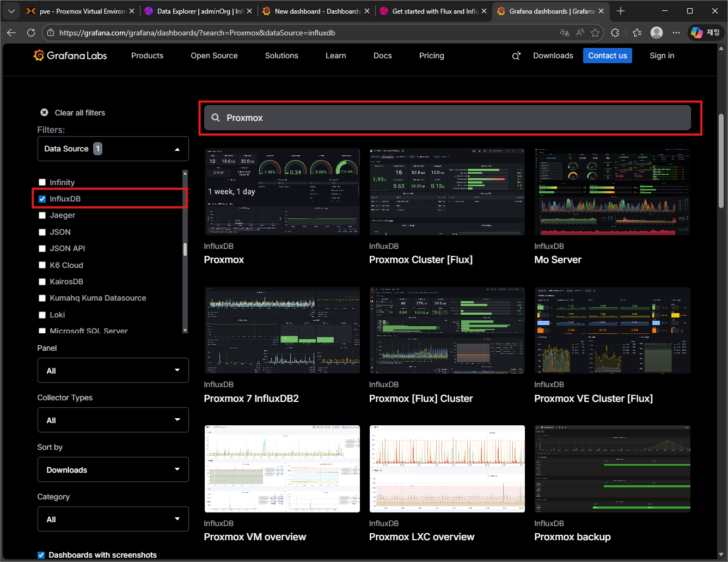728x562 pixels.
Task: Check the Loki data source
Action: pyautogui.click(x=42, y=315)
